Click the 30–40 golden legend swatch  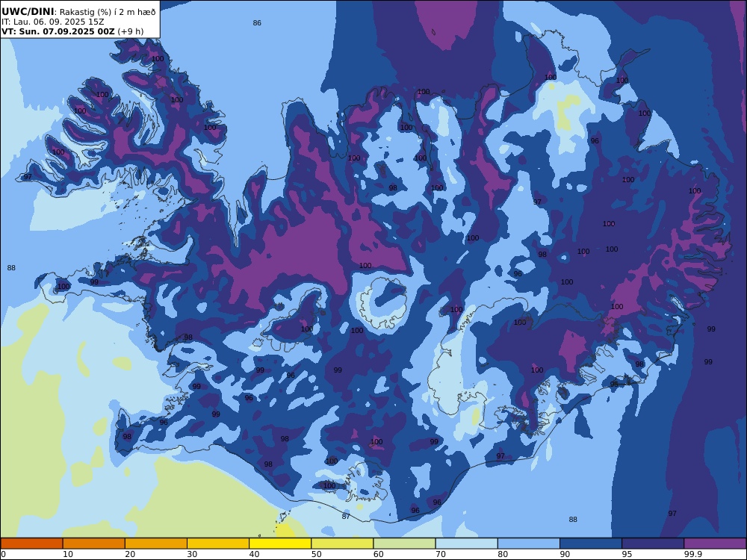pos(218,544)
